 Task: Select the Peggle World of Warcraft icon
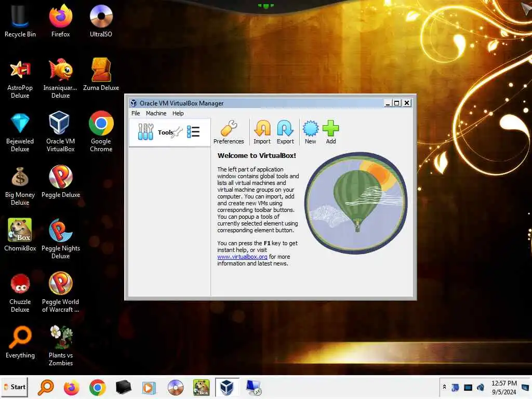61,292
